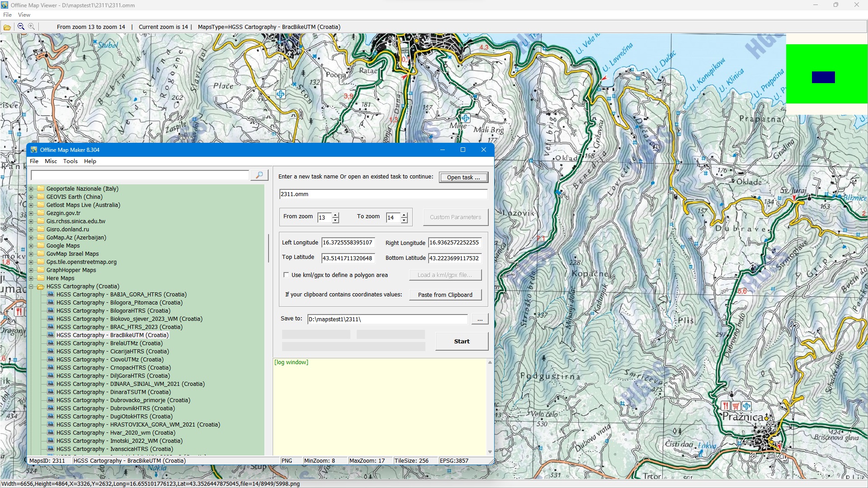
Task: Expand the Geoportale Nazionale (Italy) node
Action: click(31, 189)
